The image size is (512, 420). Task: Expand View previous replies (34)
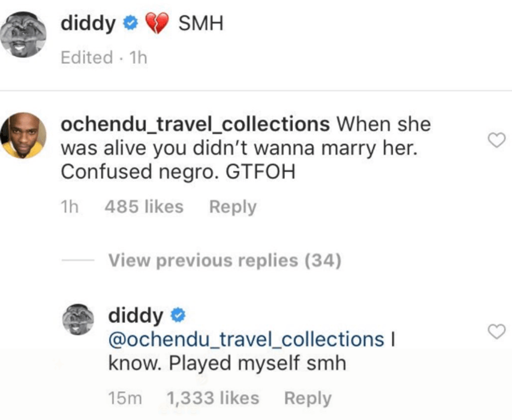pyautogui.click(x=225, y=260)
